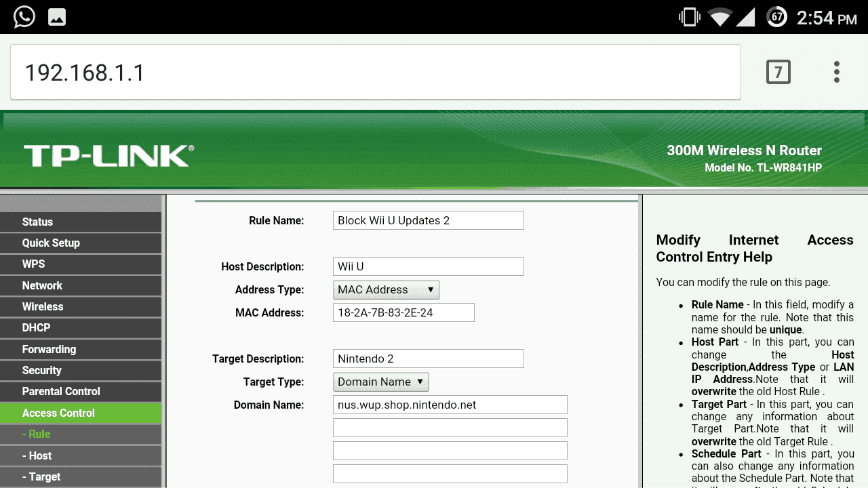
Task: Click the second empty Domain Name field
Action: [450, 428]
